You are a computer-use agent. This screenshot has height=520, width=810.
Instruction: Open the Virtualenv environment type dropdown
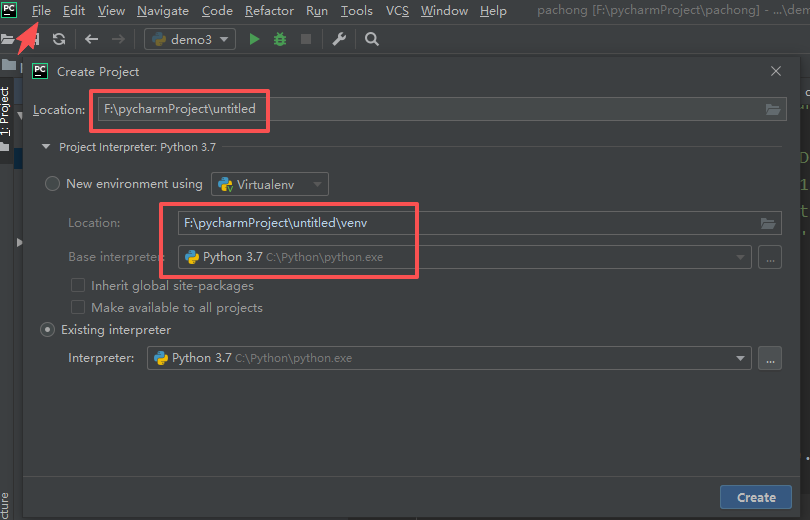click(270, 184)
